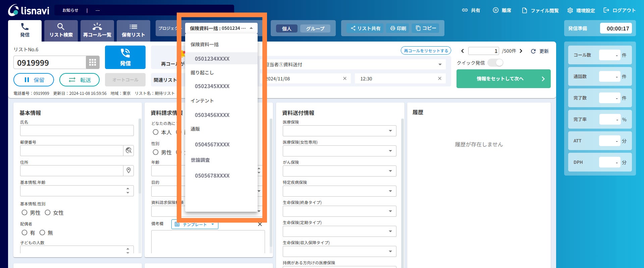Viewport: 644px width, 268px height.
Task: Click the 子どもの人数 stepper arrows
Action: [x=128, y=251]
